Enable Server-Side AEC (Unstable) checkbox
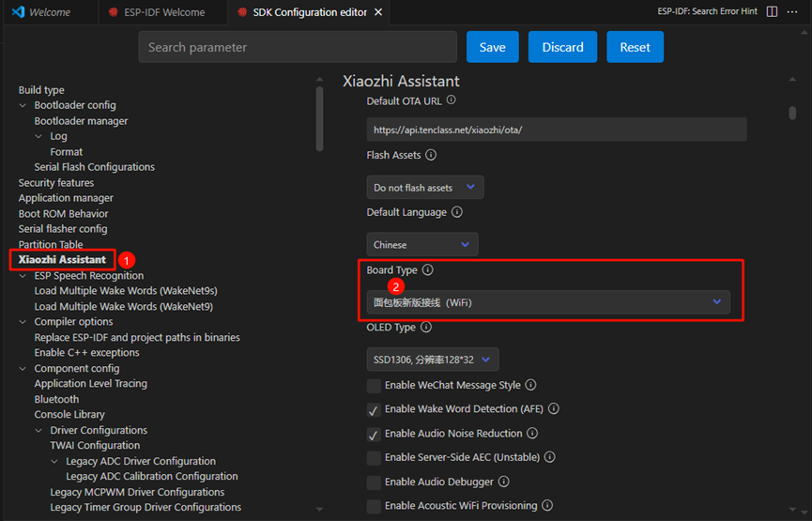The width and height of the screenshot is (812, 521). coord(374,458)
